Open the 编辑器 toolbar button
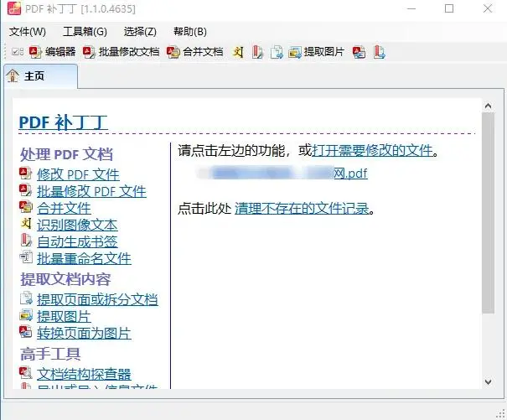This screenshot has height=420, width=507. pos(52,52)
